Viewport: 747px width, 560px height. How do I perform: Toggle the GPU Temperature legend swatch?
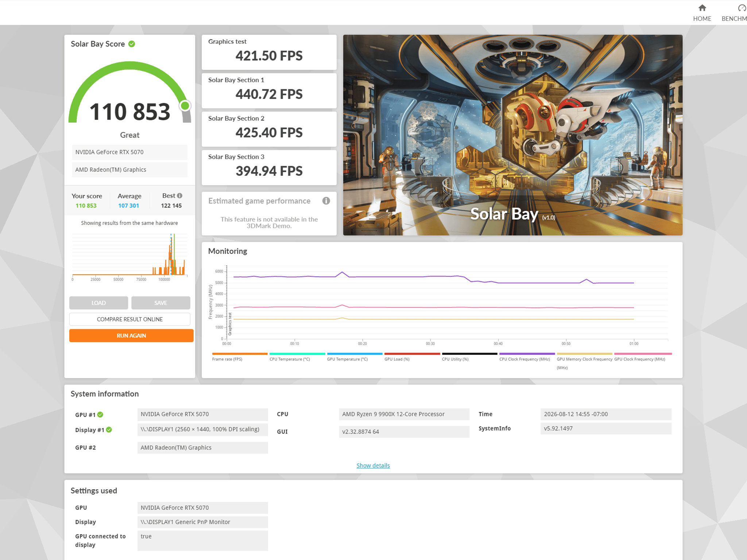coord(355,354)
